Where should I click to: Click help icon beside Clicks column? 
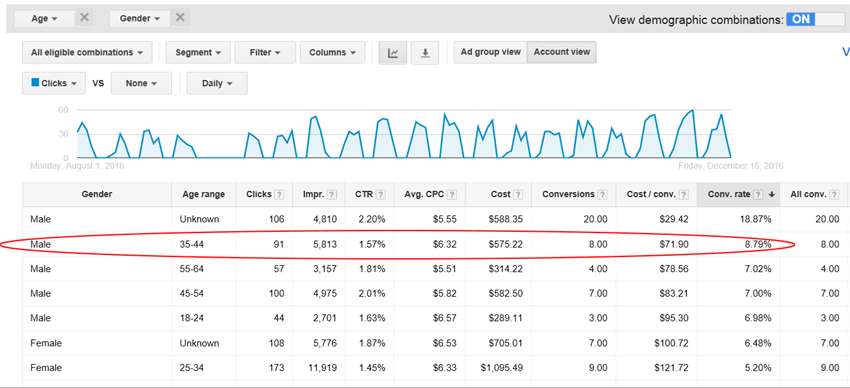(279, 195)
